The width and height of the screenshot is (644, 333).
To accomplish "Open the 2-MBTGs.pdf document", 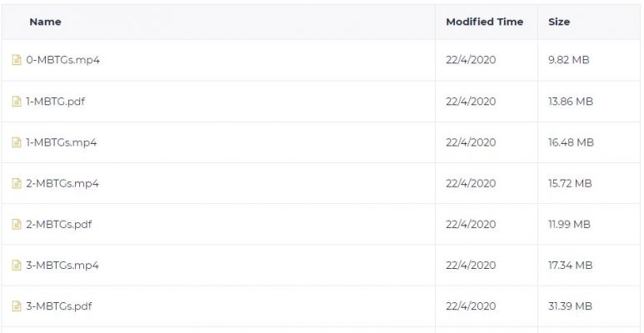I will click(x=58, y=224).
